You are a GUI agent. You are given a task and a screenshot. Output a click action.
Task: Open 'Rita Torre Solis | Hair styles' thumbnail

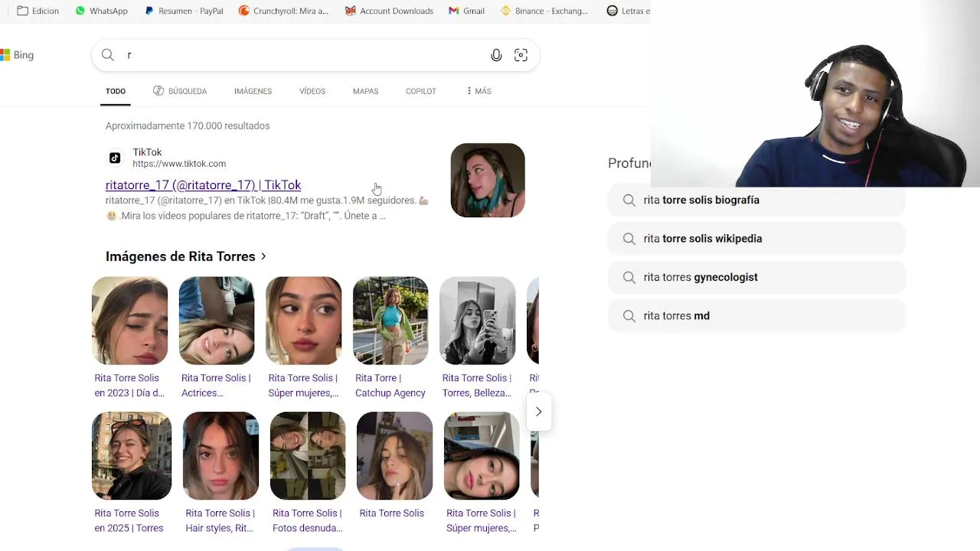(220, 456)
